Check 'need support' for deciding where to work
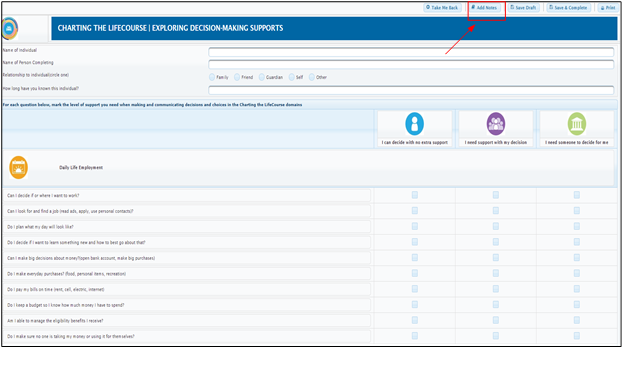The width and height of the screenshot is (624, 366). tap(496, 195)
